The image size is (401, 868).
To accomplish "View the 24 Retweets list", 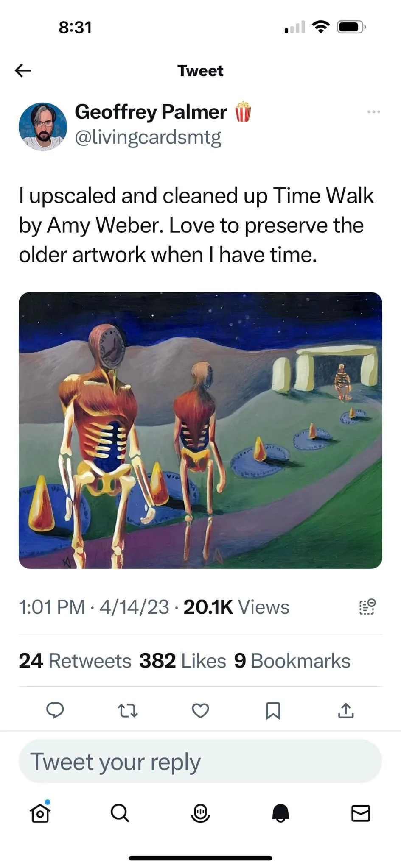I will (75, 661).
